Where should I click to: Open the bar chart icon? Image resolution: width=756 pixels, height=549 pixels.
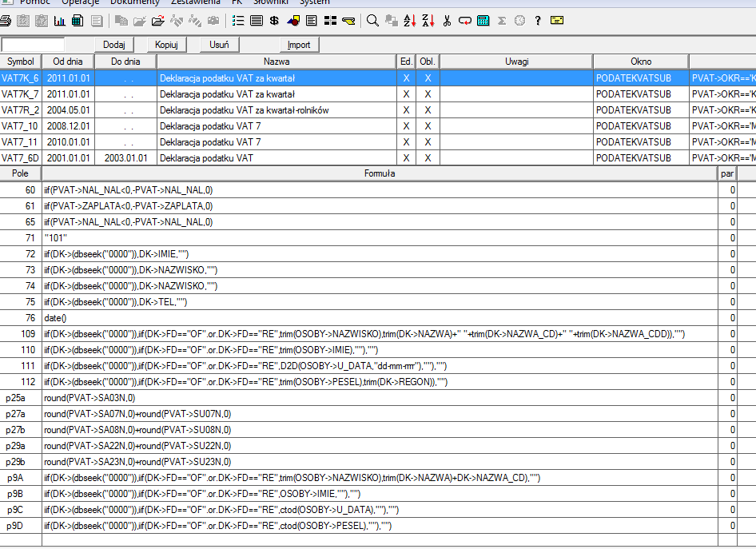pos(60,21)
